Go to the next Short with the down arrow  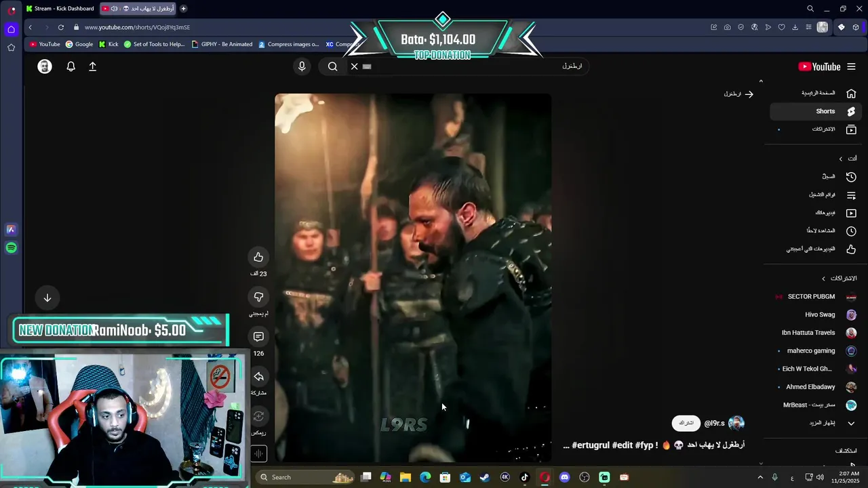[x=47, y=298]
